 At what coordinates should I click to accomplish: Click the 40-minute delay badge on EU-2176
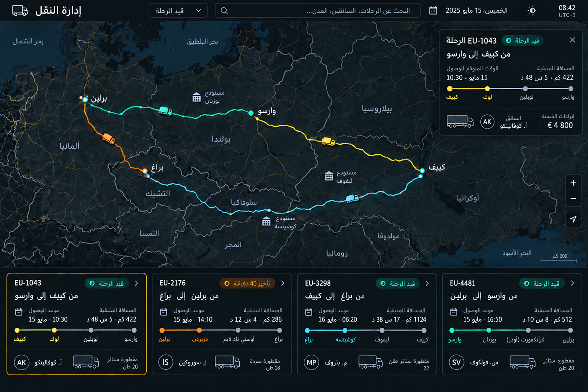pos(247,283)
